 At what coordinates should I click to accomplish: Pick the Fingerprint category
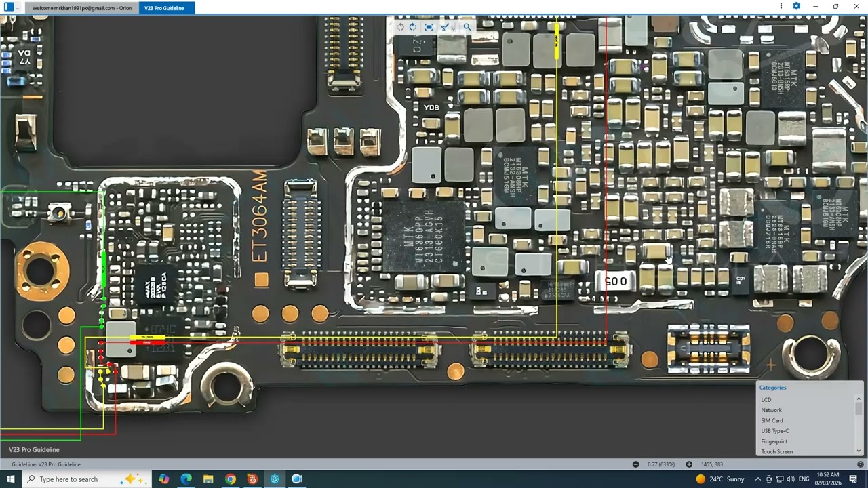click(774, 441)
